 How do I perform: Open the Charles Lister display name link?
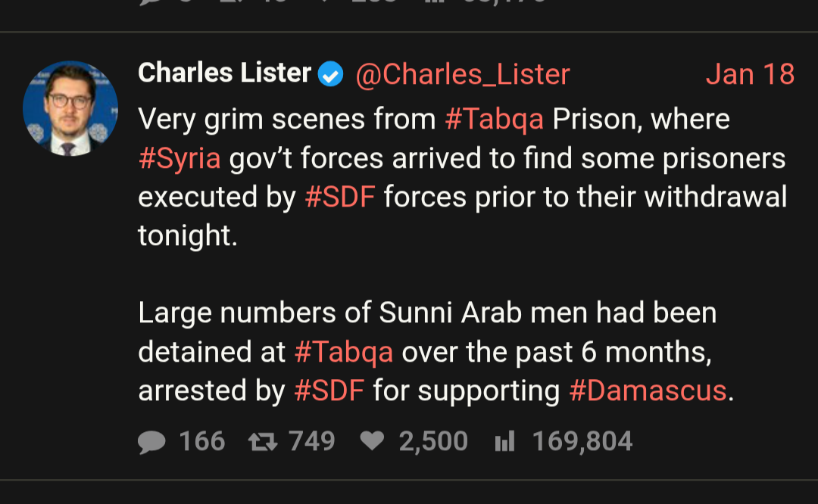coord(224,73)
